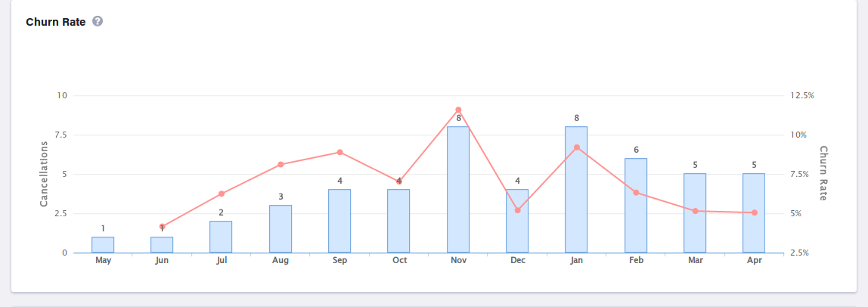Click the Jun cancellations bar
This screenshot has height=307, width=868.
click(162, 244)
